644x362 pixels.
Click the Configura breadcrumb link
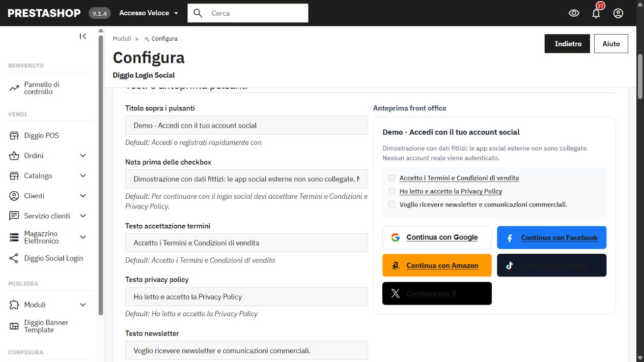(x=164, y=39)
